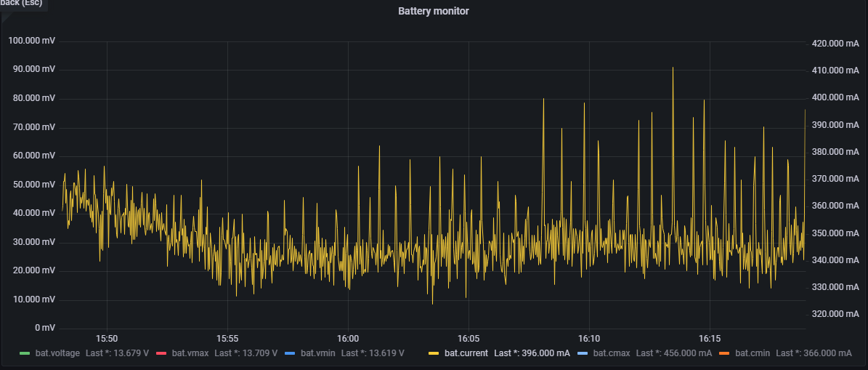The width and height of the screenshot is (868, 370).
Task: Click the Last 366.000 mA legend value
Action: tap(814, 353)
